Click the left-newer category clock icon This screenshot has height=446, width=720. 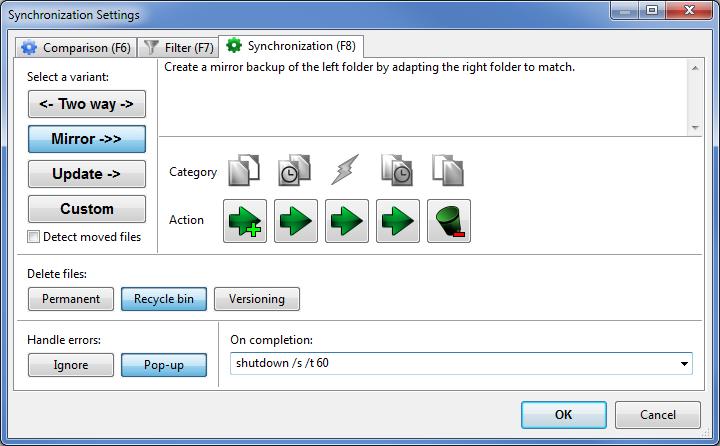pyautogui.click(x=295, y=170)
